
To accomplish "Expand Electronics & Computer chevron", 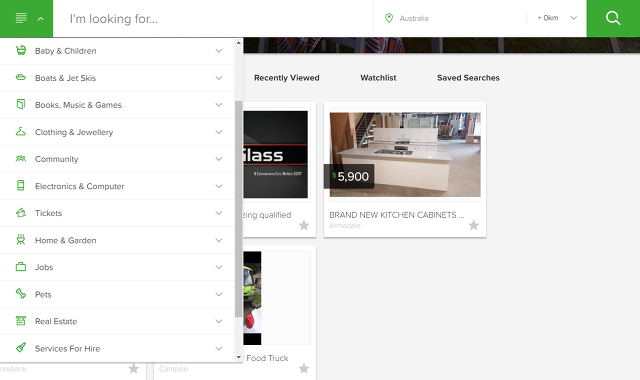I will pyautogui.click(x=219, y=186).
